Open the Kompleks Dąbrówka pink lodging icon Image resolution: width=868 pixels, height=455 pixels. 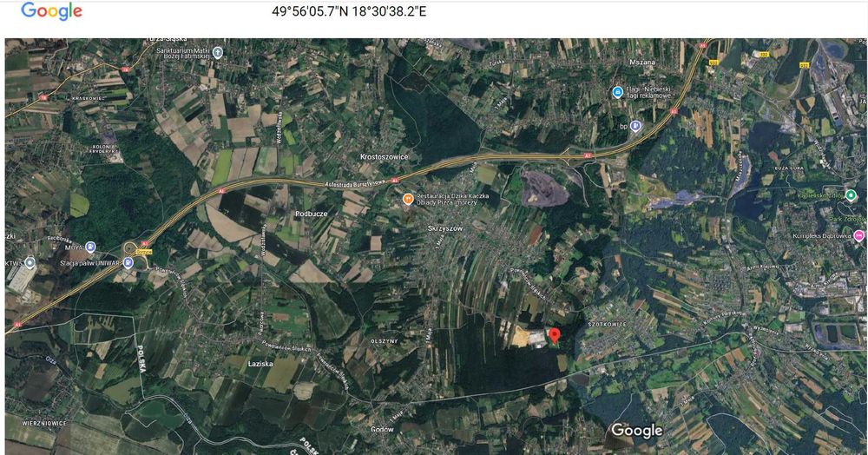(858, 236)
